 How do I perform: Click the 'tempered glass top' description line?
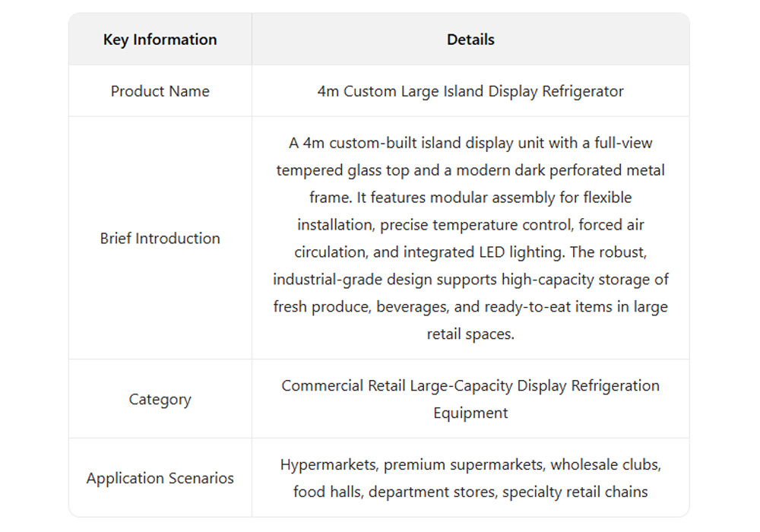pyautogui.click(x=470, y=170)
